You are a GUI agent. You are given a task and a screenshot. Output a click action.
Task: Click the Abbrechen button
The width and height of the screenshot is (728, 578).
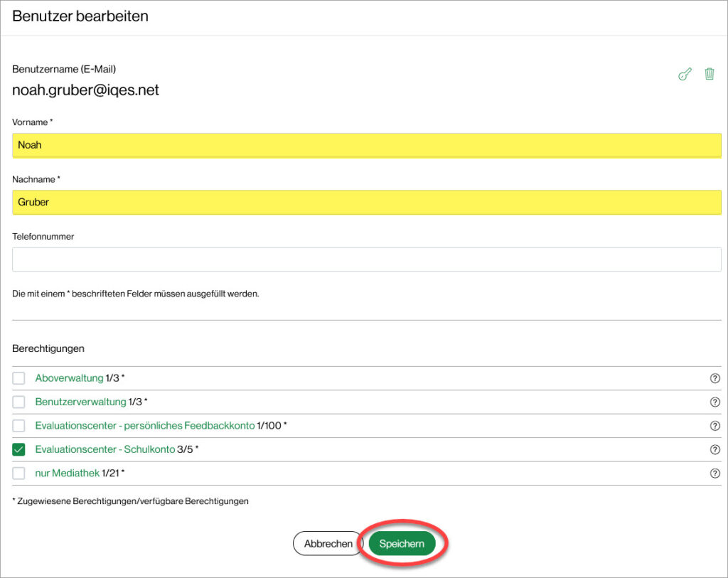coord(328,544)
